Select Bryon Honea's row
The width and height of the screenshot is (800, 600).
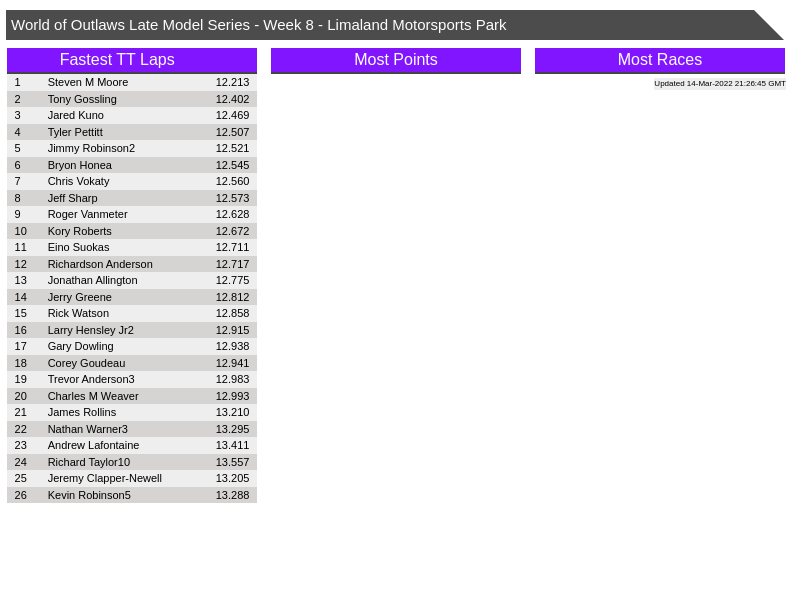(80, 165)
